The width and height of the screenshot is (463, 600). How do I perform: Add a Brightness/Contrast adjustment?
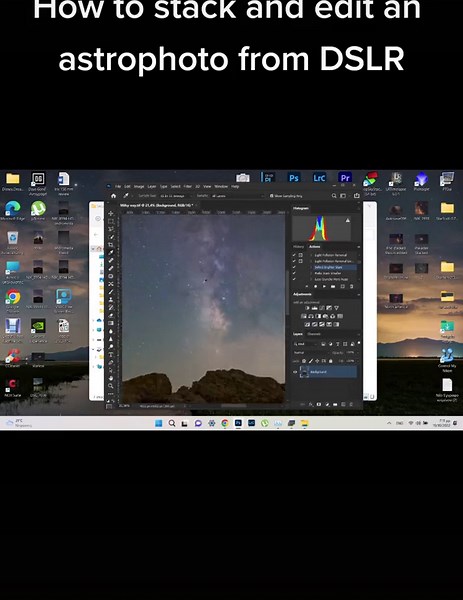(307, 308)
